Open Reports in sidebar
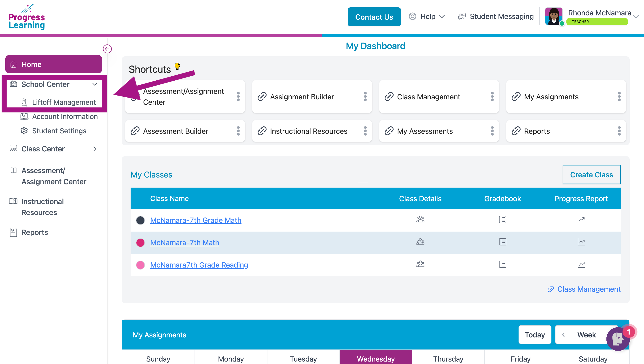Screen dimensions: 644x364 point(29,232)
